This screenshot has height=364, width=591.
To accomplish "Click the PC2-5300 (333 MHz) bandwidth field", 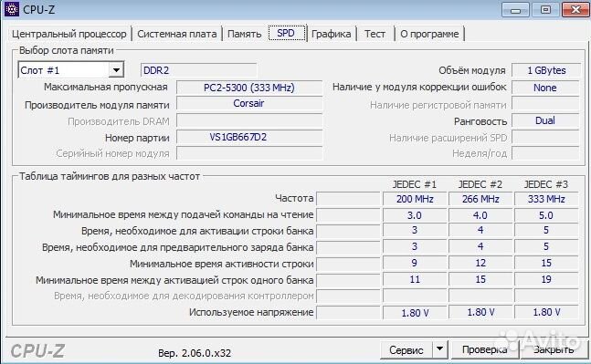I will (249, 88).
